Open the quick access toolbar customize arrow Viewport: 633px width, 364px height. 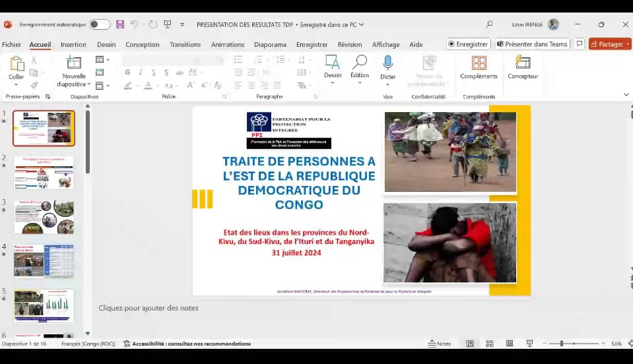[x=182, y=24]
